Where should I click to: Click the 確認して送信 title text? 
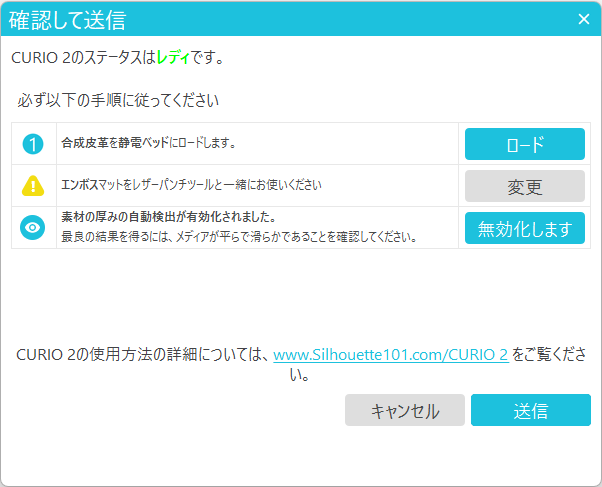(x=68, y=20)
